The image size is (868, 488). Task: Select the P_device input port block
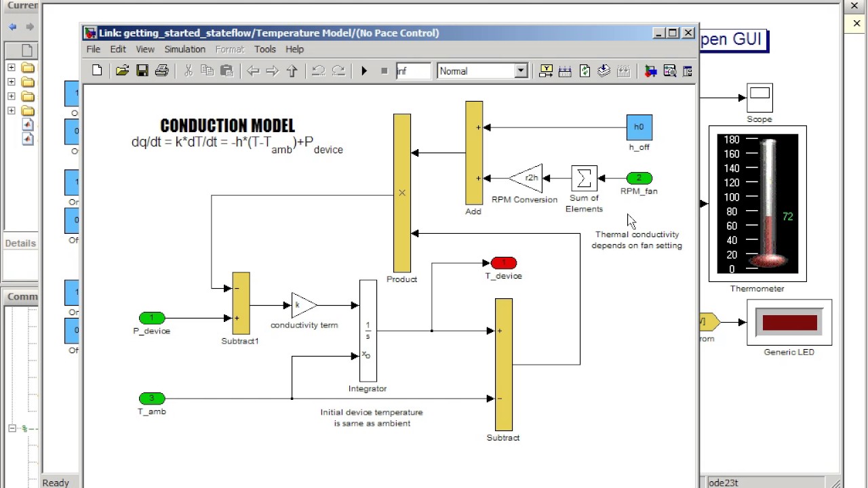point(152,318)
